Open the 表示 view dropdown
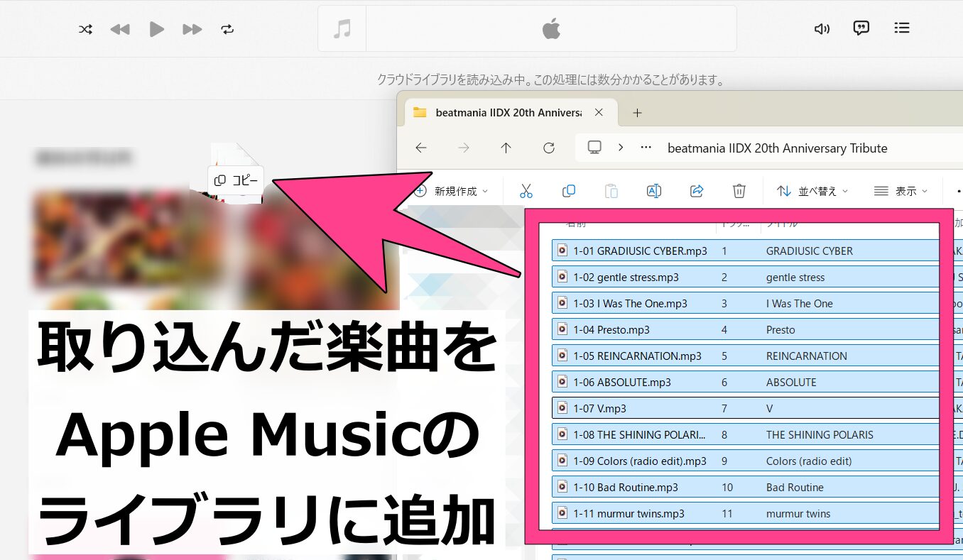The height and width of the screenshot is (560, 963). pyautogui.click(x=901, y=191)
